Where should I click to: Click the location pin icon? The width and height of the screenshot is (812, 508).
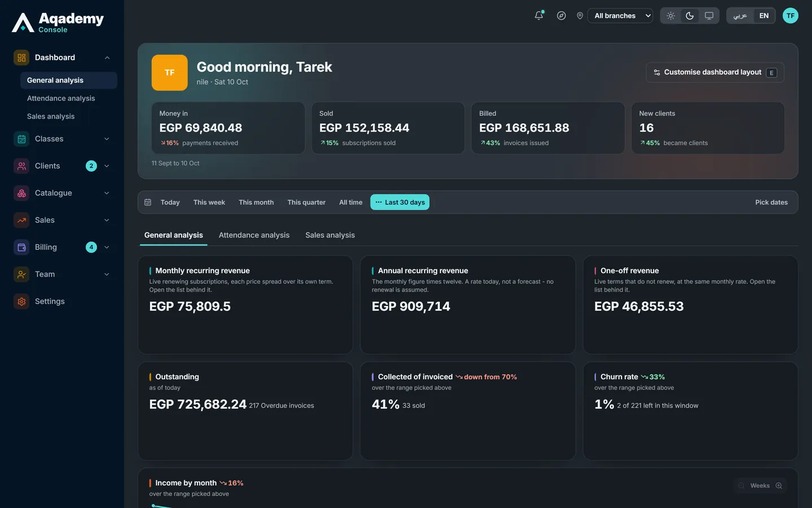coord(580,16)
